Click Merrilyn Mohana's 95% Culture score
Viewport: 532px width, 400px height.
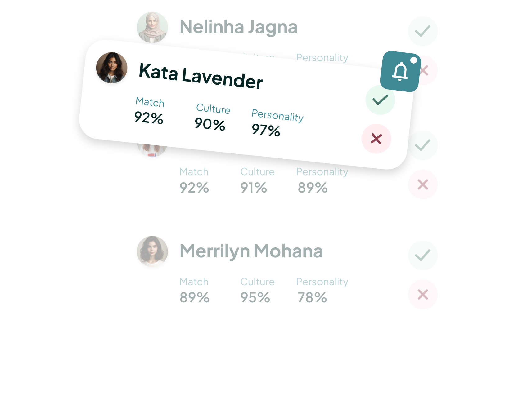point(255,297)
